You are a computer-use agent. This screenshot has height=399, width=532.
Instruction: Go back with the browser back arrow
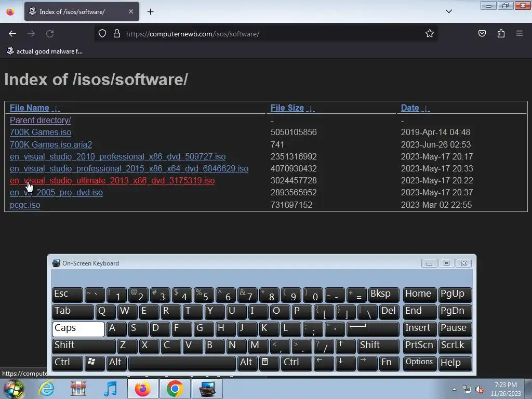pos(12,34)
